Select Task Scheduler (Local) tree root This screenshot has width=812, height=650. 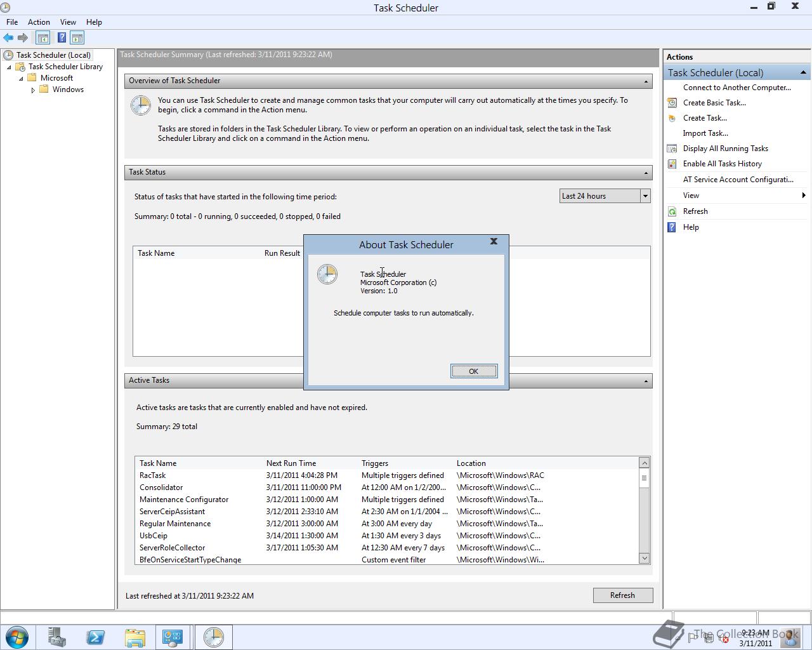click(x=53, y=55)
